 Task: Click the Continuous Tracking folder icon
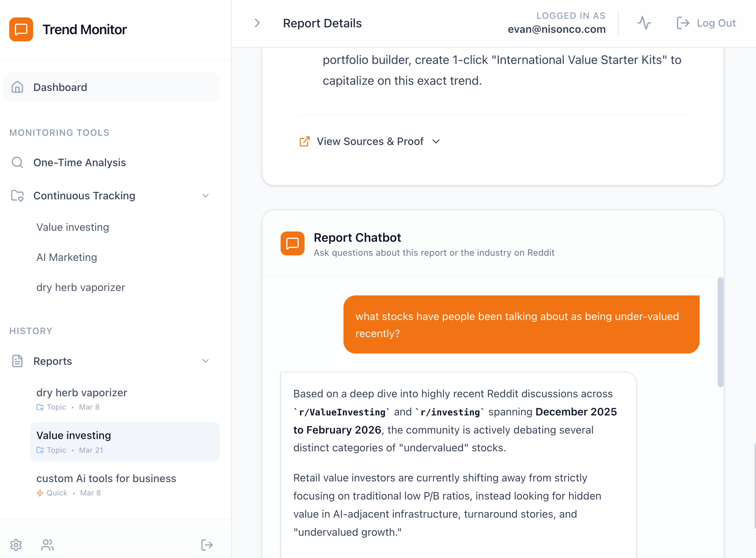17,196
